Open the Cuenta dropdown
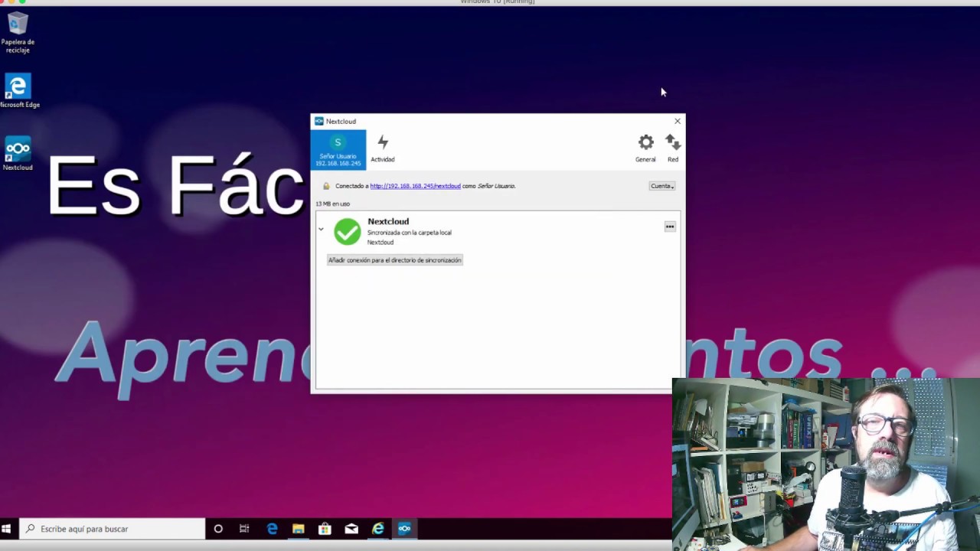980x551 pixels. tap(661, 186)
